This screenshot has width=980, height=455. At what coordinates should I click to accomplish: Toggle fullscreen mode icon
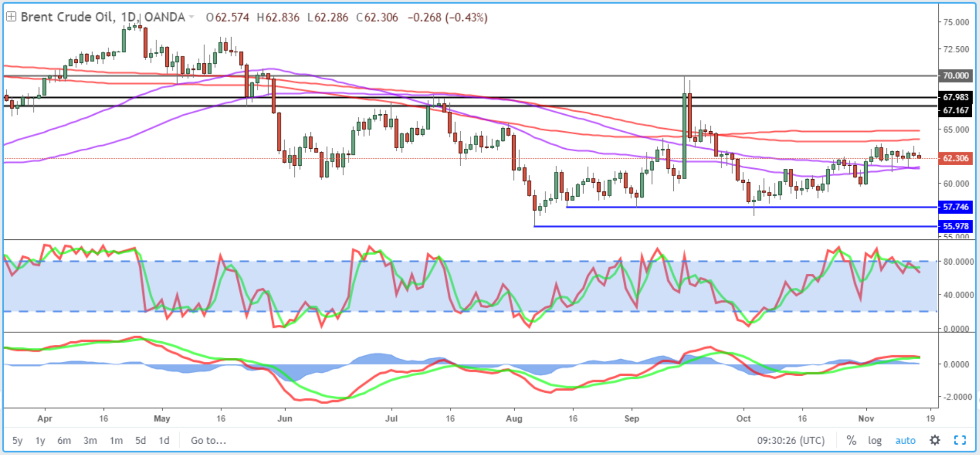960,440
